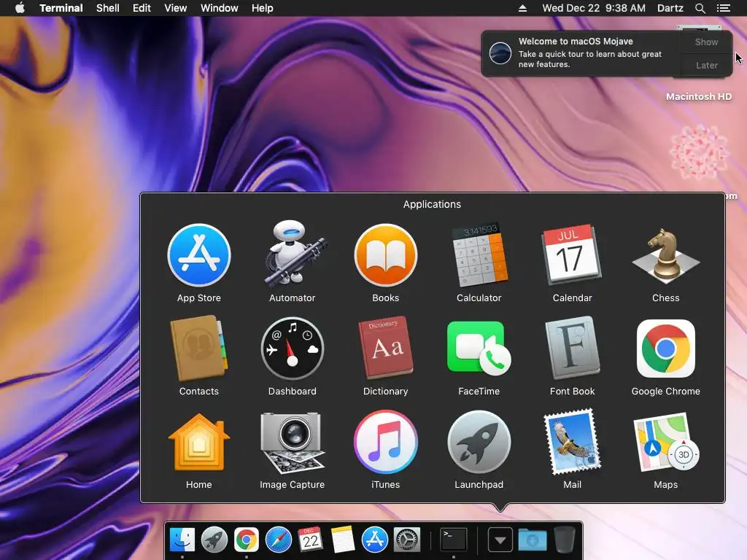Viewport: 747px width, 560px height.
Task: Open the Trash in the Dock
Action: [x=564, y=540]
